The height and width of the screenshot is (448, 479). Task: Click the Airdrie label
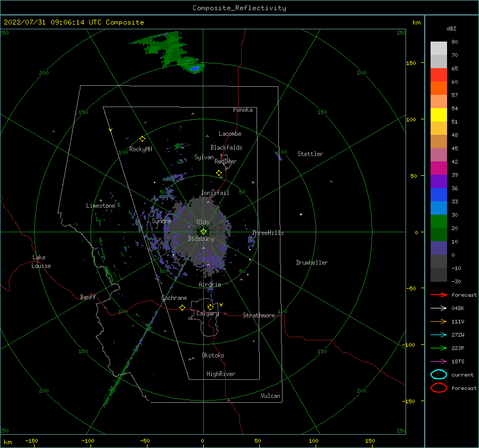tap(210, 284)
